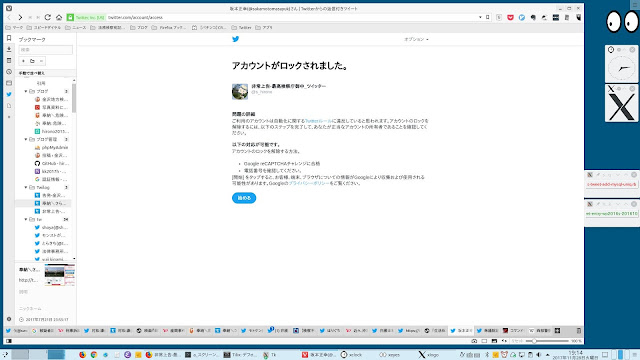Create new bookmark folder

click(32, 61)
